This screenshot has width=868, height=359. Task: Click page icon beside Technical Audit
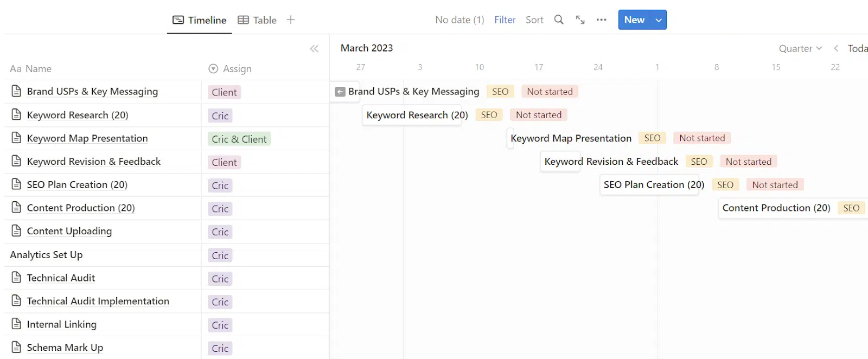pos(16,278)
